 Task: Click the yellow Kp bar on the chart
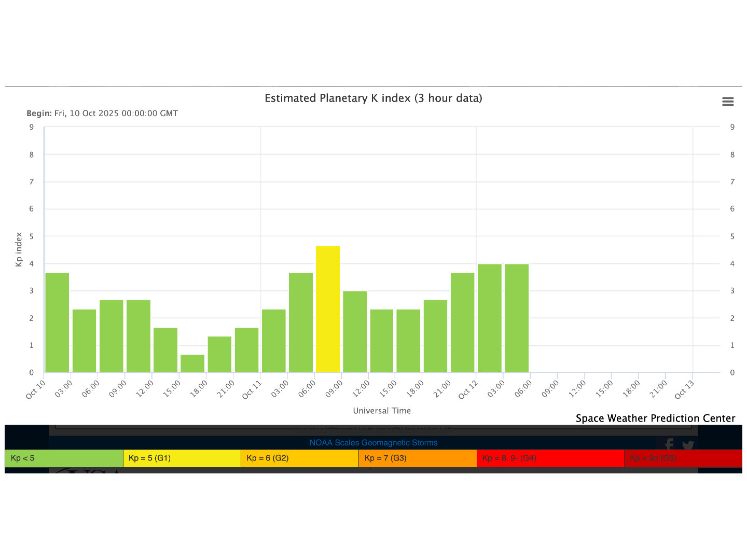pyautogui.click(x=328, y=309)
